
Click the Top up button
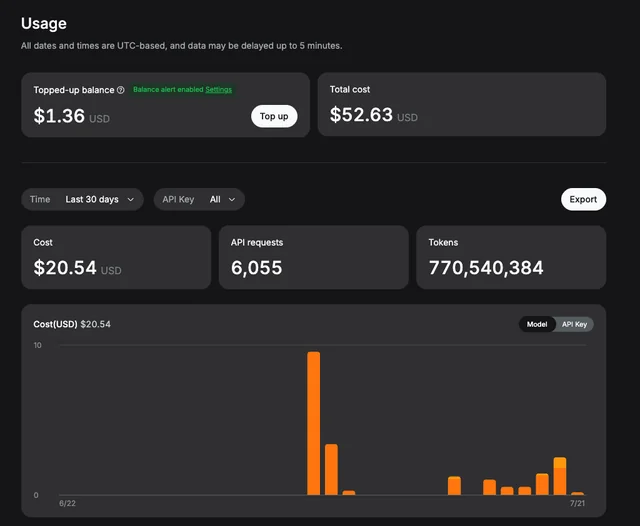(274, 116)
